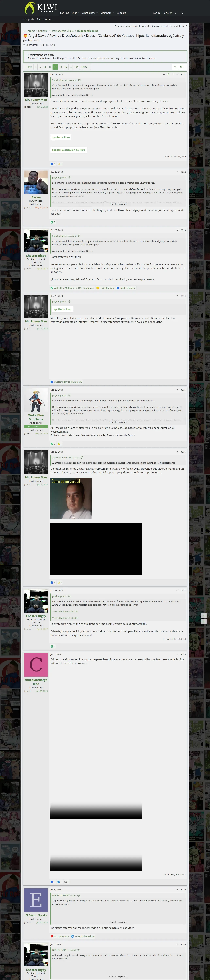Expand the pagination ellipsis after page 19
The image size is (210, 980).
(70, 67)
